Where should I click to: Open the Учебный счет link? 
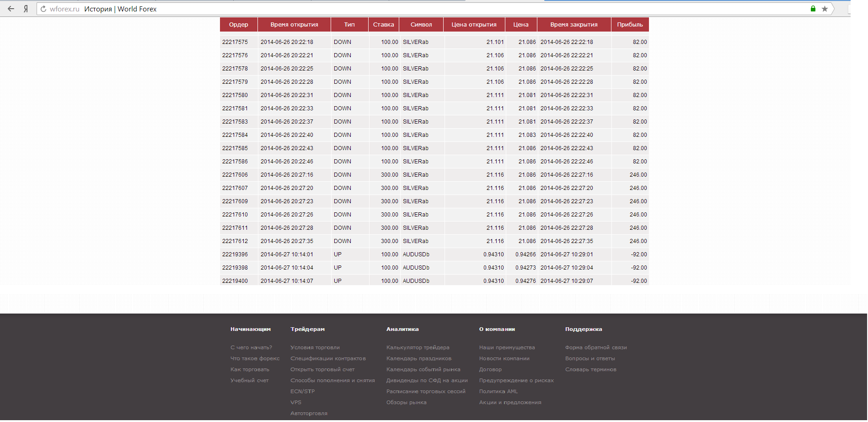pyautogui.click(x=249, y=380)
